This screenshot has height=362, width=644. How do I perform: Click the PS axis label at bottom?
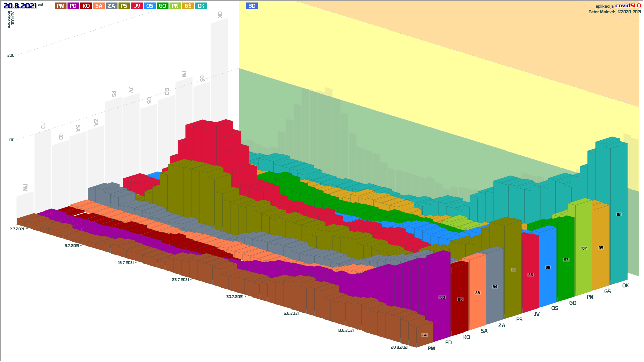pyautogui.click(x=519, y=320)
